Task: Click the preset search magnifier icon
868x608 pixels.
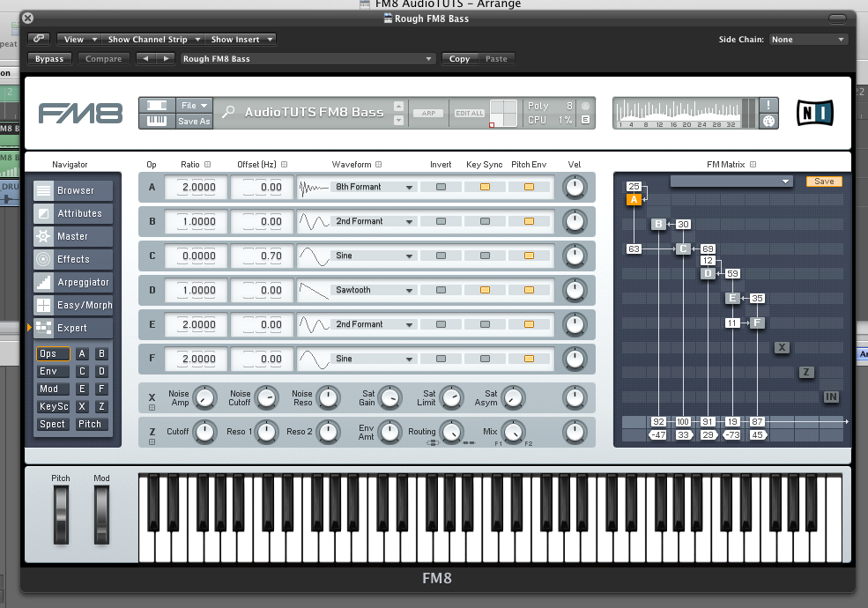Action: click(228, 112)
